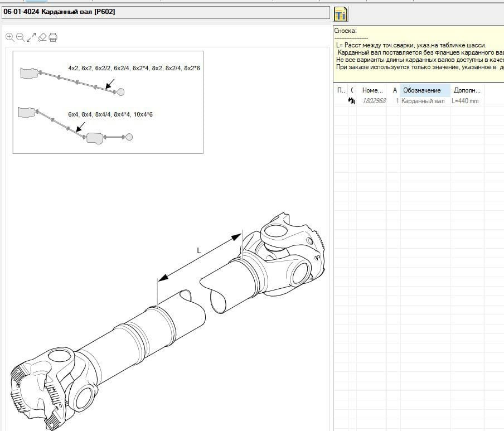504x431 pixels.
Task: Click the 4x2, 6x2 chassis configuration diagram
Action: (x=72, y=78)
